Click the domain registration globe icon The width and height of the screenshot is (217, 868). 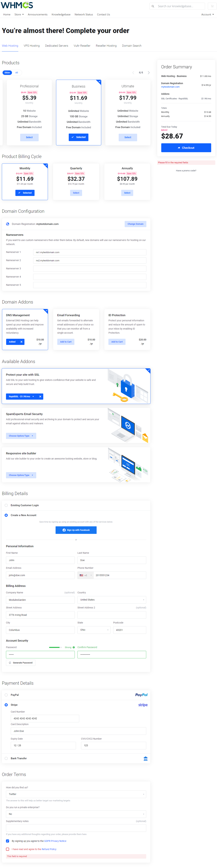pos(8,224)
